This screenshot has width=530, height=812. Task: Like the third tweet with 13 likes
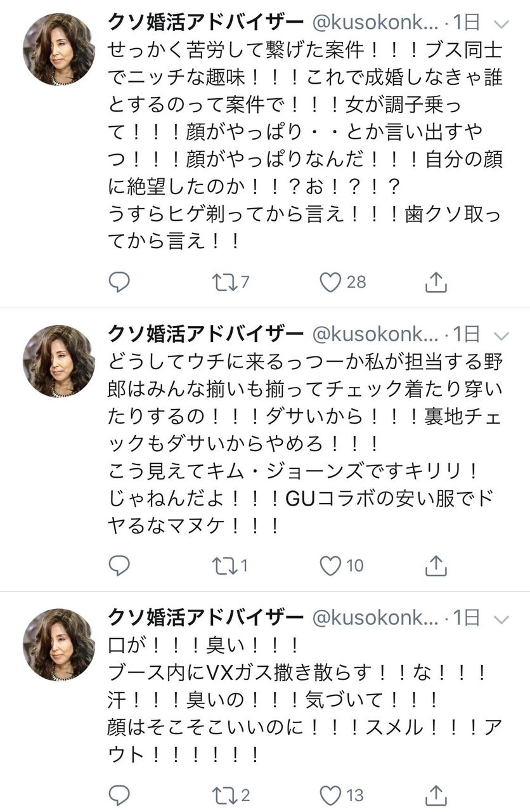pos(330,795)
